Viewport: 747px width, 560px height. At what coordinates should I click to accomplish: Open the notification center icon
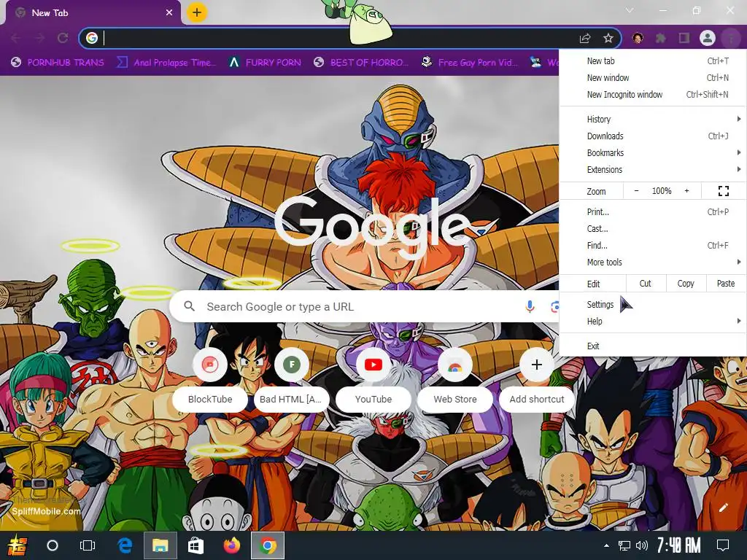coord(723,545)
